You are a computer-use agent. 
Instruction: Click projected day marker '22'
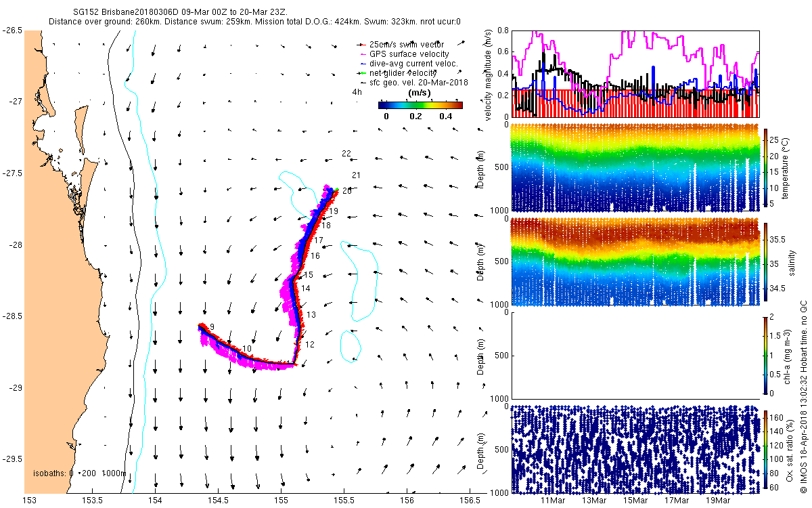click(x=346, y=154)
